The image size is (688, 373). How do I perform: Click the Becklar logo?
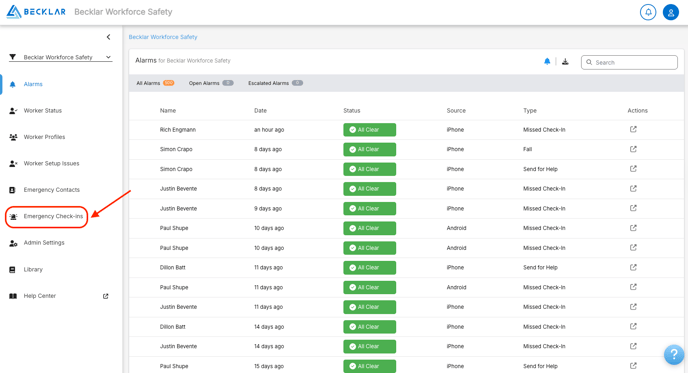[x=36, y=12]
